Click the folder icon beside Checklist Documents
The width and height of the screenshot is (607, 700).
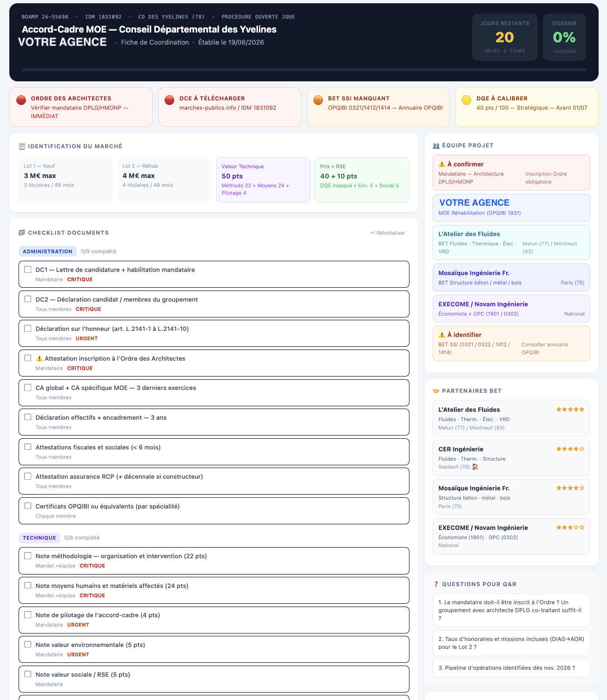click(22, 233)
